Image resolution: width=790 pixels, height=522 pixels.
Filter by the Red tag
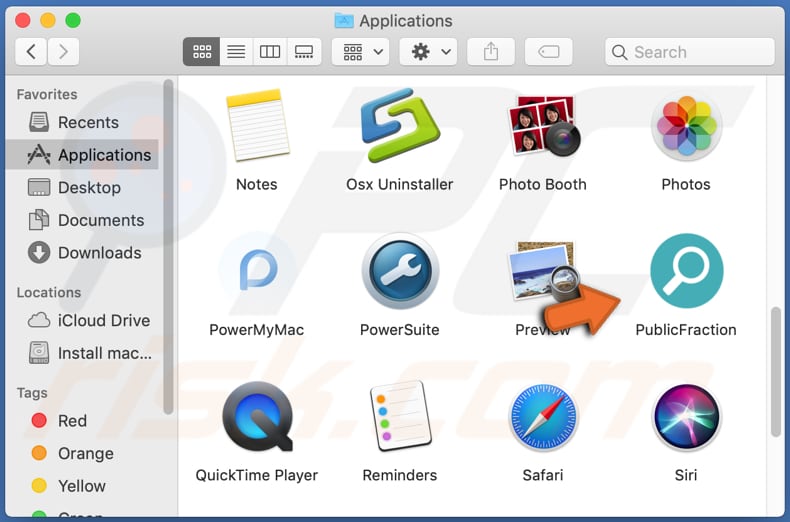tap(83, 421)
